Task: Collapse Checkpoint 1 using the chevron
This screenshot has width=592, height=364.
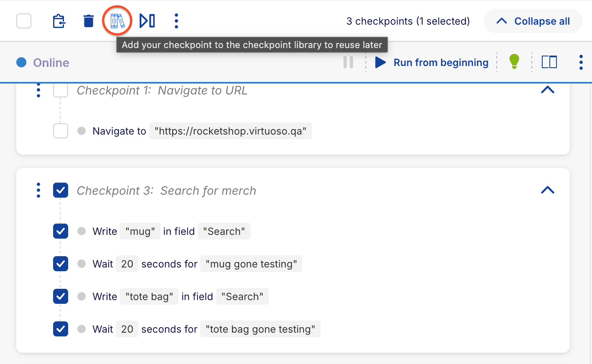Action: pyautogui.click(x=547, y=89)
